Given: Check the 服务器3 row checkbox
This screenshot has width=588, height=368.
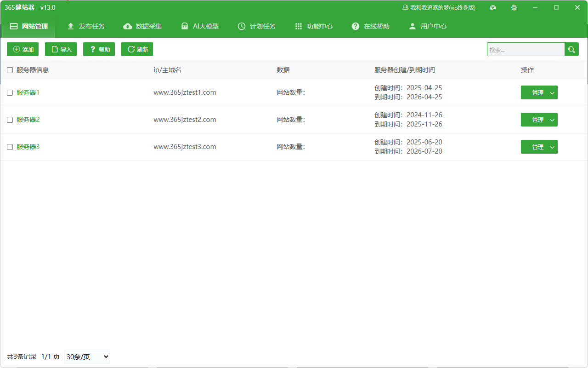Looking at the screenshot, I should click(10, 147).
